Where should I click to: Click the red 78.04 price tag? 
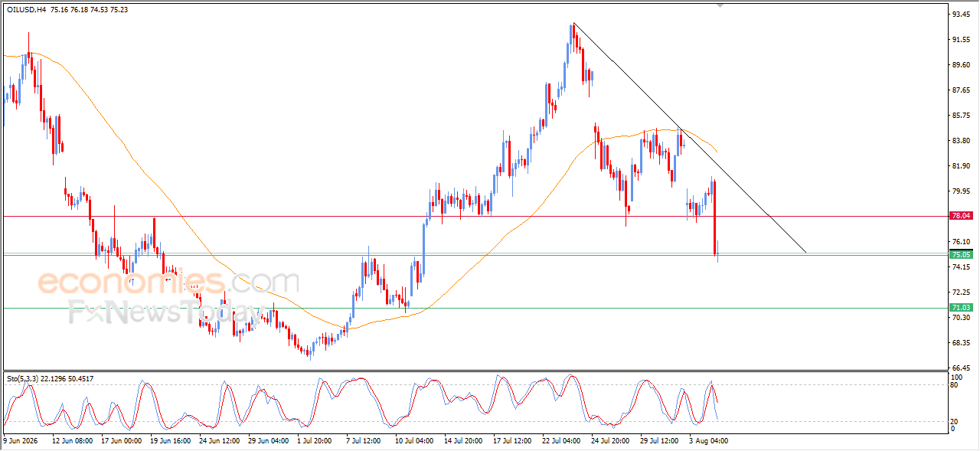(960, 216)
